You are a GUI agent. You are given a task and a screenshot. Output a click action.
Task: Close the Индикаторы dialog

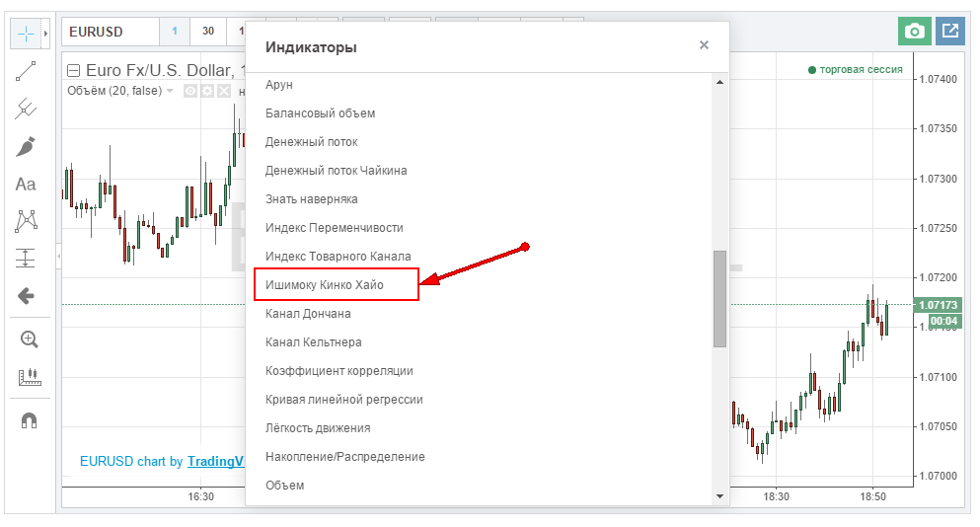[704, 45]
